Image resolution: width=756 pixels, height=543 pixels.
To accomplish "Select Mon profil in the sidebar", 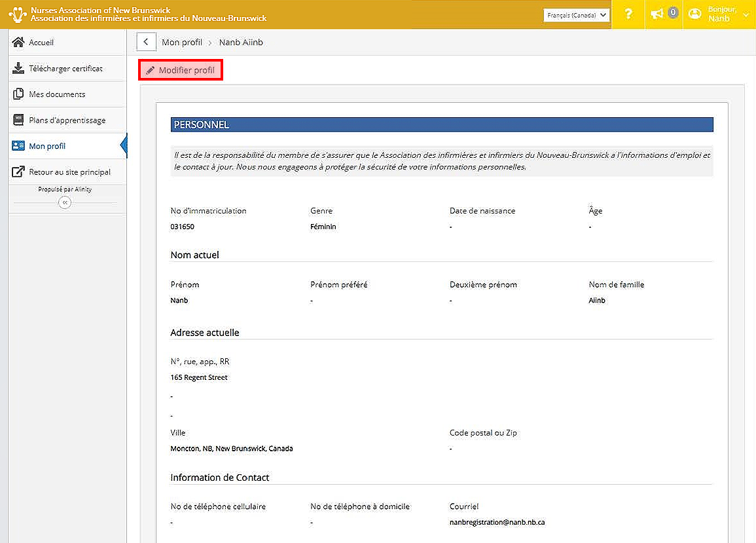I will [47, 146].
